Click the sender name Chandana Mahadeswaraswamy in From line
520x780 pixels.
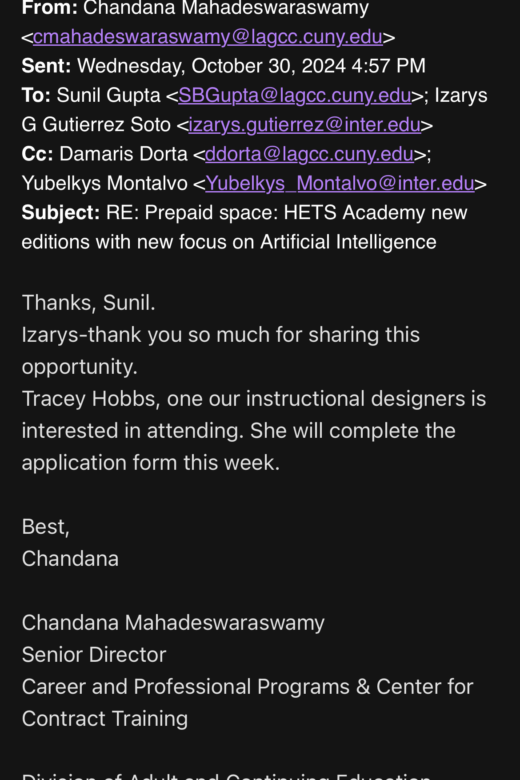226,8
